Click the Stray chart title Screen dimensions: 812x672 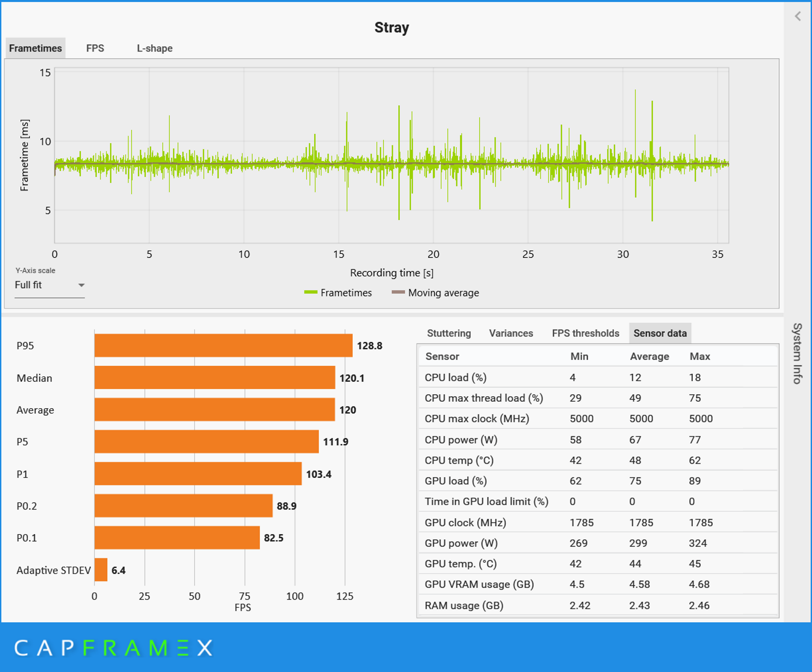pos(392,28)
